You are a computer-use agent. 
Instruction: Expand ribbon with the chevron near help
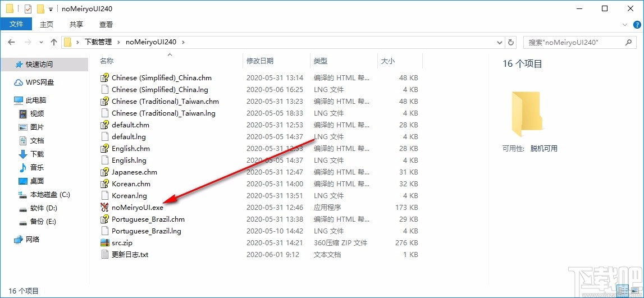coord(625,25)
